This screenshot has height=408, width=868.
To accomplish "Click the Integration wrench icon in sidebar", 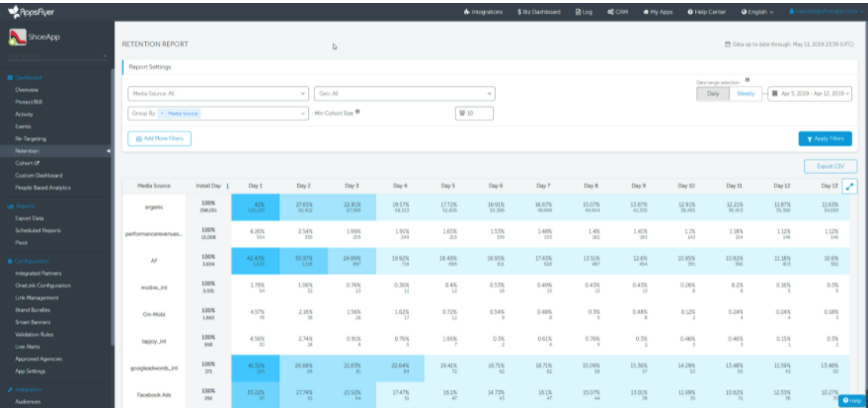I will [x=10, y=390].
